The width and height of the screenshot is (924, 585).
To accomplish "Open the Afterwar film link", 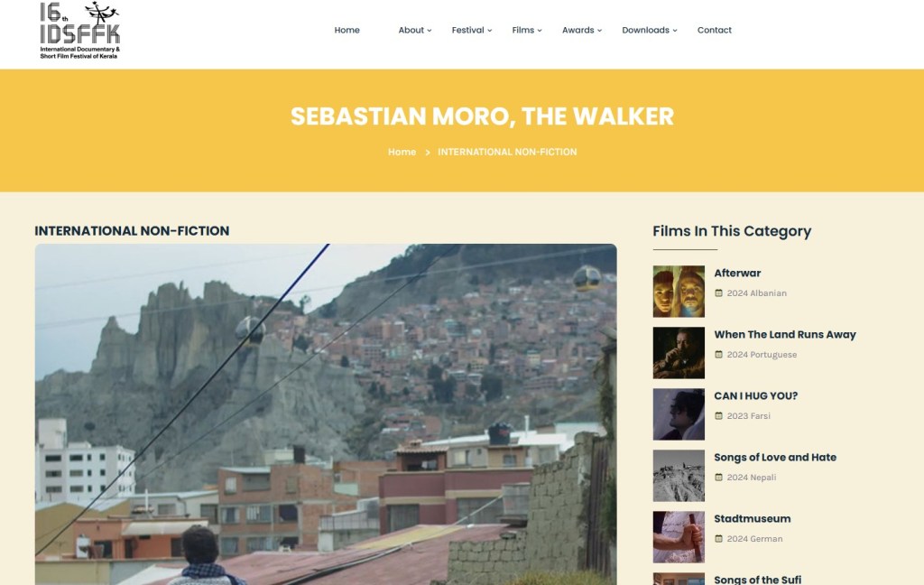I will coord(737,273).
